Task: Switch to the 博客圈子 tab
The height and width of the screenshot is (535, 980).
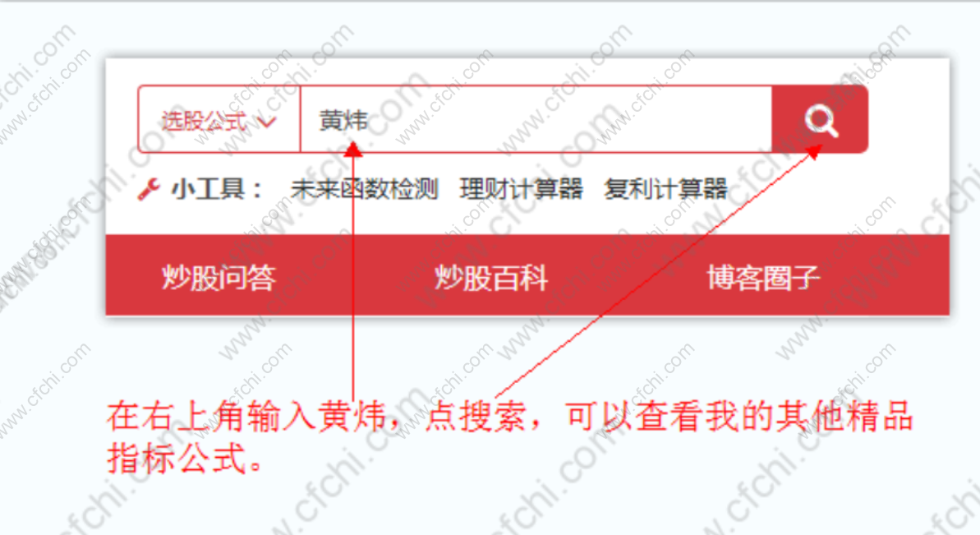Action: tap(763, 277)
